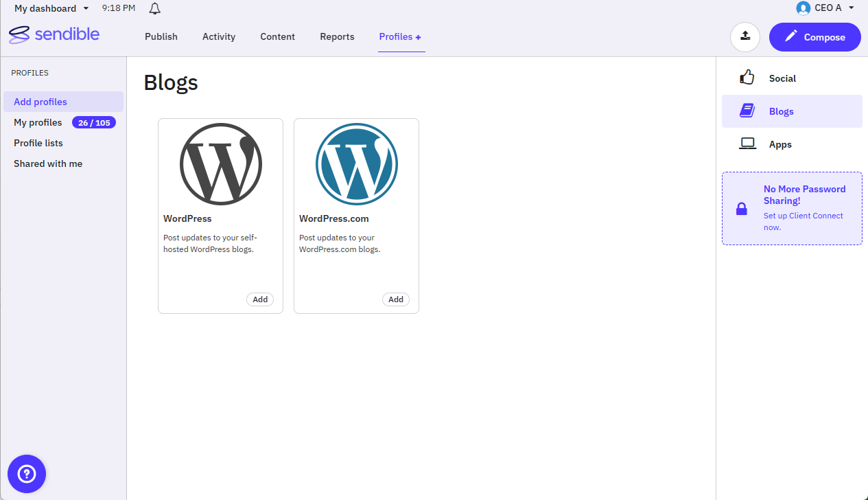Click the Blogs book icon
Image resolution: width=868 pixels, height=500 pixels.
click(747, 111)
